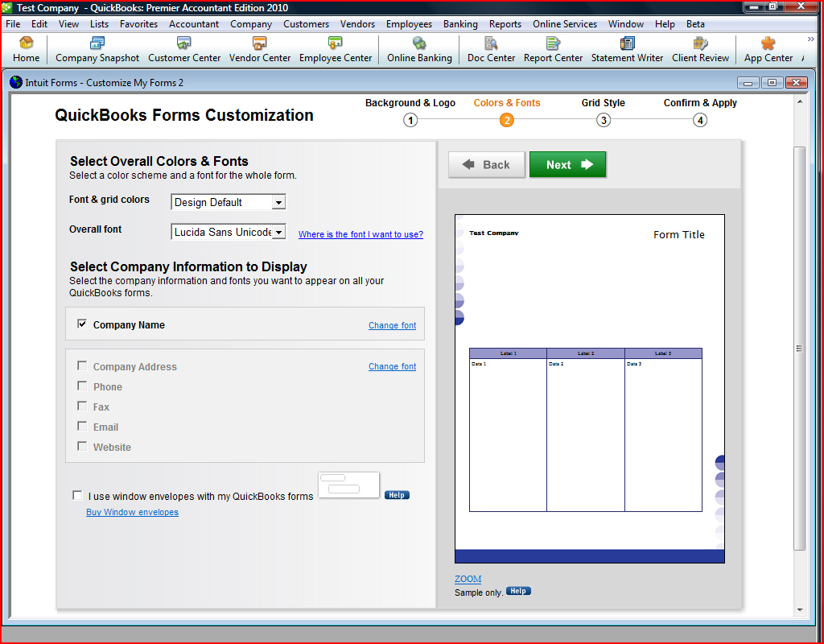Enable the Website checkbox

click(x=82, y=446)
